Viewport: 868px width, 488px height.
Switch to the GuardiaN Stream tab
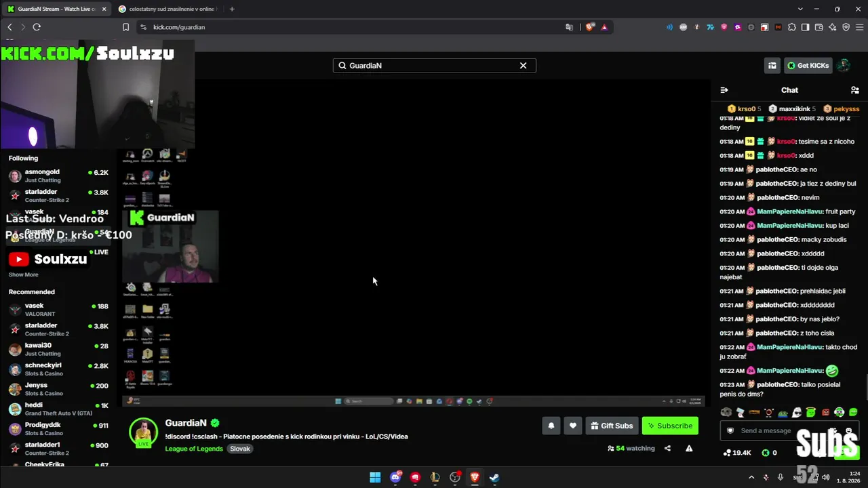pyautogui.click(x=56, y=9)
